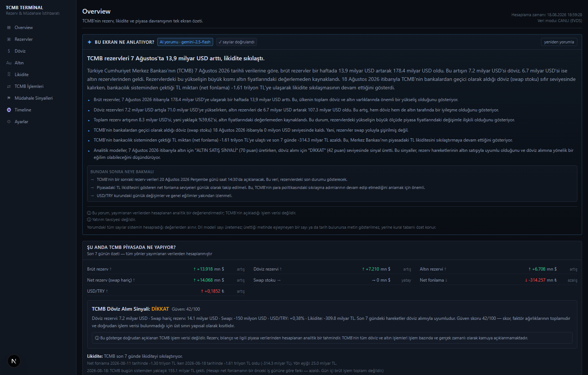Click the USD/TRY row label
Screen dimensions: 588x375
[x=97, y=291]
